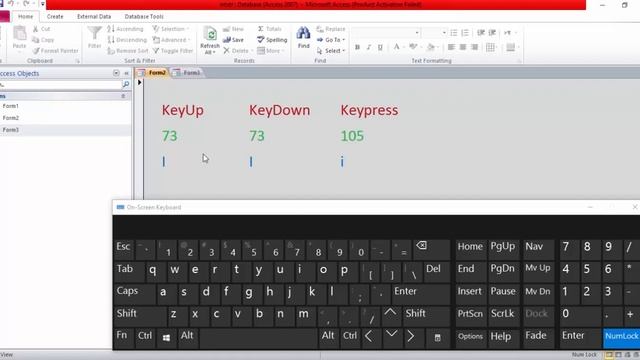Click the Save record icon
The height and width of the screenshot is (360, 640).
[x=227, y=40]
